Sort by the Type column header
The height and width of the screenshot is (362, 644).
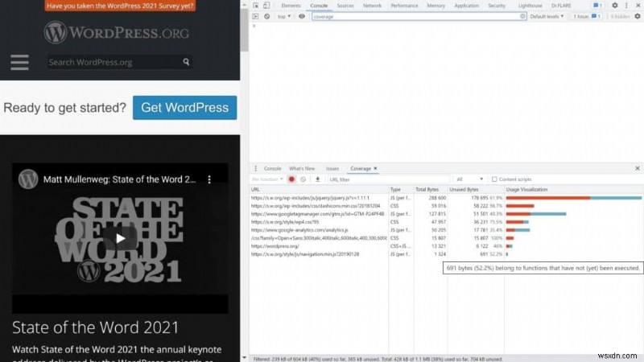click(401, 190)
